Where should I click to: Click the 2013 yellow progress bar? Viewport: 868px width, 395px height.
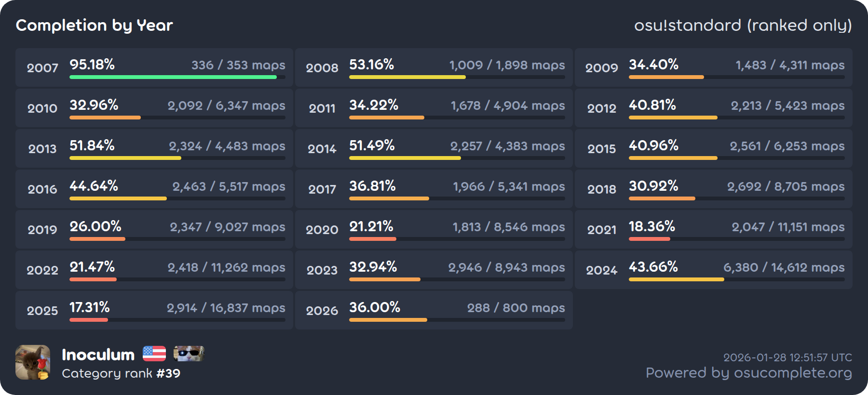pos(125,158)
